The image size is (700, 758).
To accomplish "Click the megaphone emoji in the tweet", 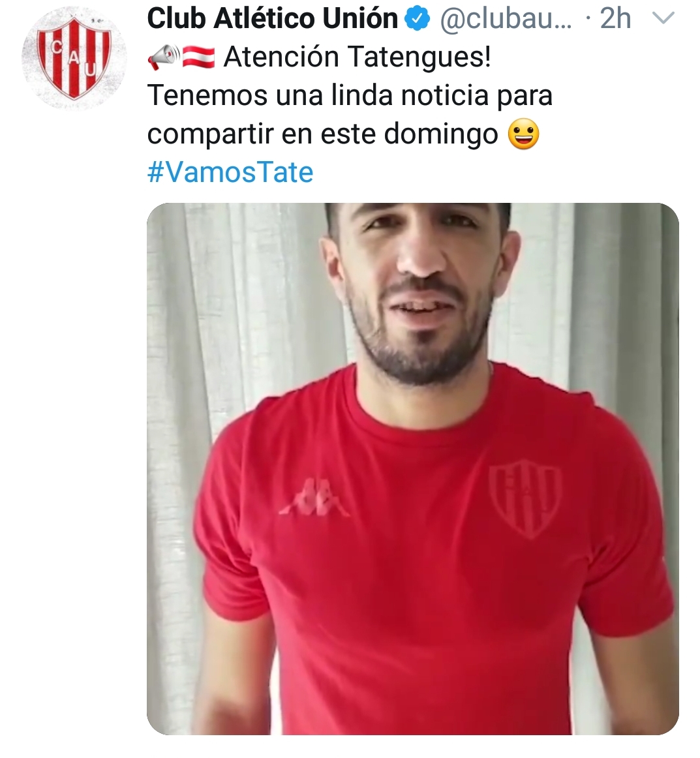I will pyautogui.click(x=164, y=57).
